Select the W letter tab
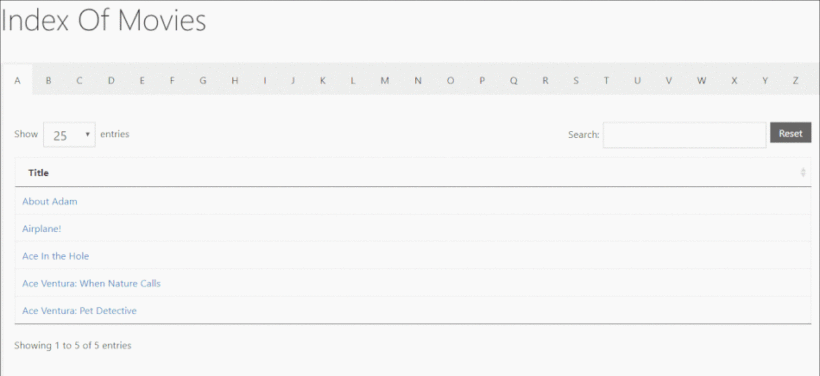 [701, 81]
